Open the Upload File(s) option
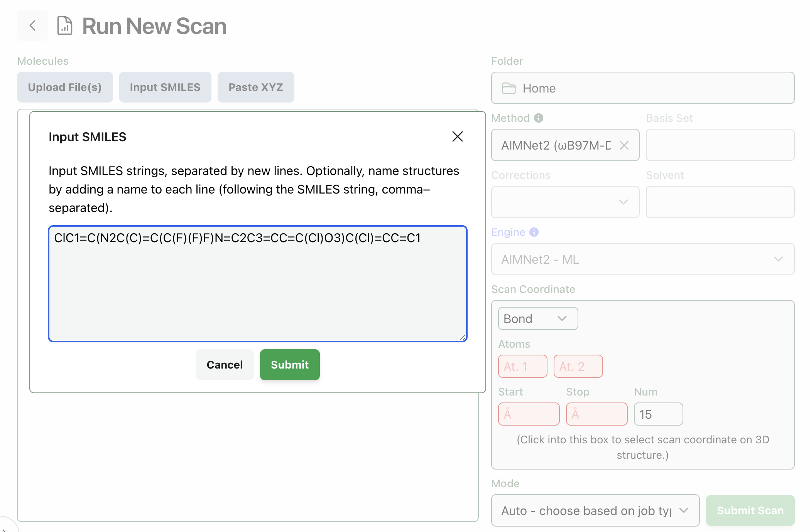Viewport: 811px width, 532px height. pyautogui.click(x=65, y=87)
